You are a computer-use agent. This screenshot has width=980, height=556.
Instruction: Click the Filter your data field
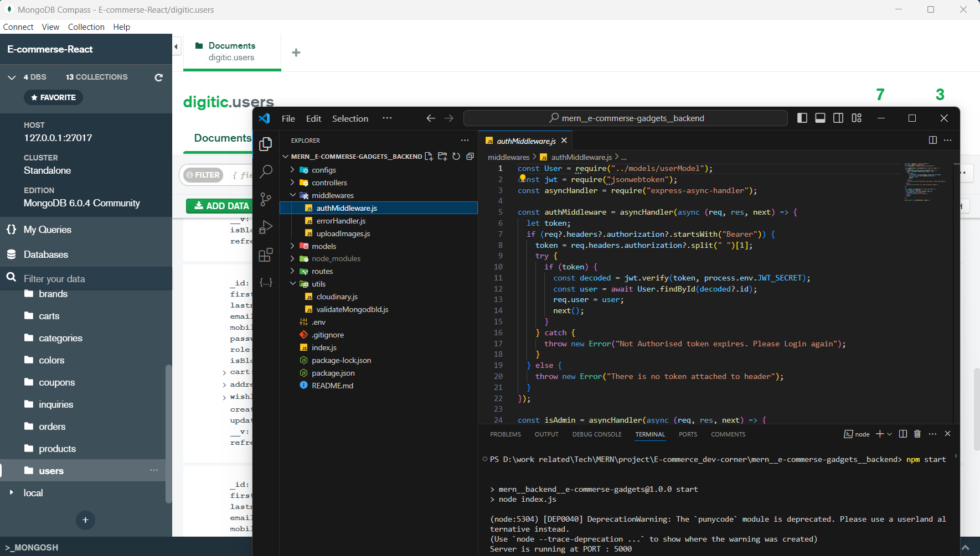point(86,278)
